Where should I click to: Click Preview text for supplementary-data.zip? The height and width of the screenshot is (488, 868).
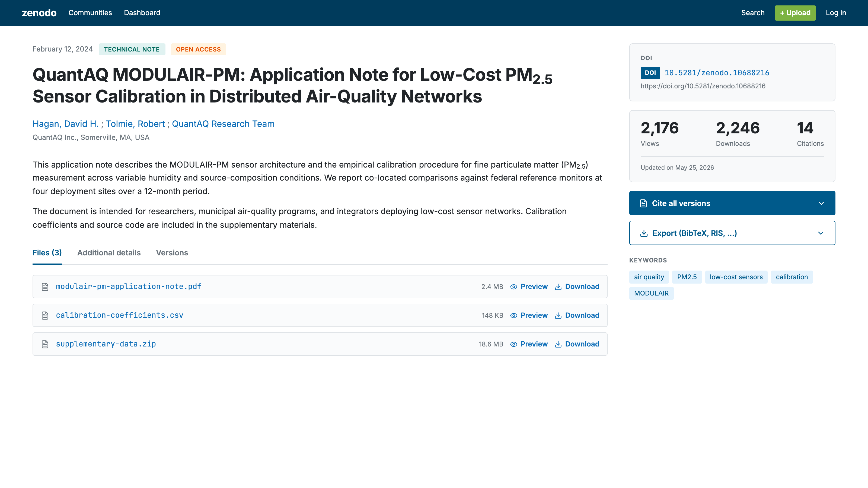[534, 344]
